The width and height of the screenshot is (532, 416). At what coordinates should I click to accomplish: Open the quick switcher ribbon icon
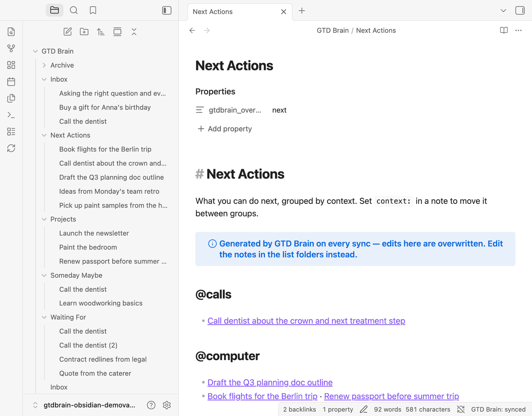[x=11, y=32]
